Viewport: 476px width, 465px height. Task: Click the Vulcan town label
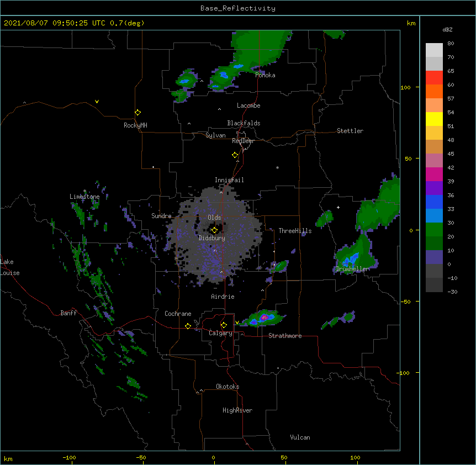click(300, 437)
